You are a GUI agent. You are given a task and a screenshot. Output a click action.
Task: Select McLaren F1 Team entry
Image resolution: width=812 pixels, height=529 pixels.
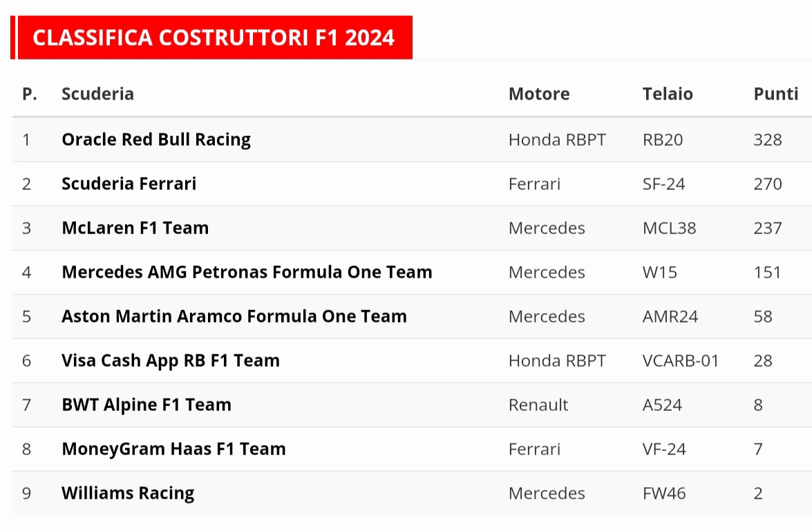tap(135, 228)
